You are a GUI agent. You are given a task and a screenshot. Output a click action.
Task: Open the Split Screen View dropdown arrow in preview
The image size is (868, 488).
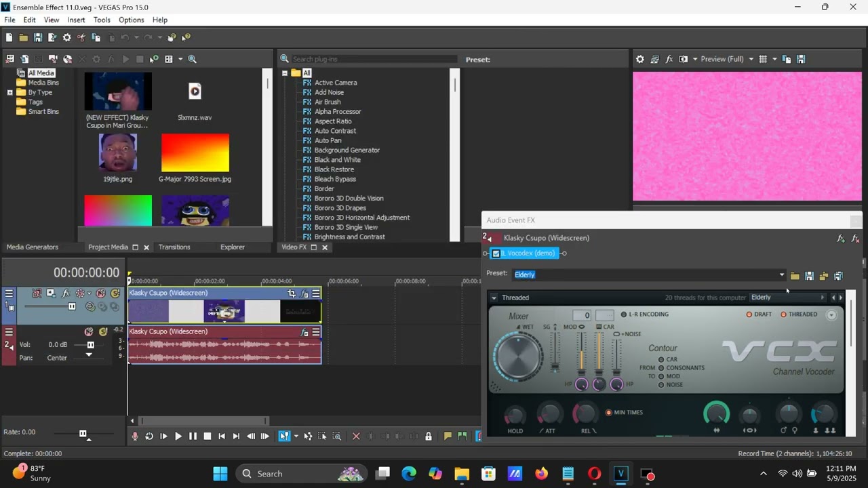pos(694,60)
